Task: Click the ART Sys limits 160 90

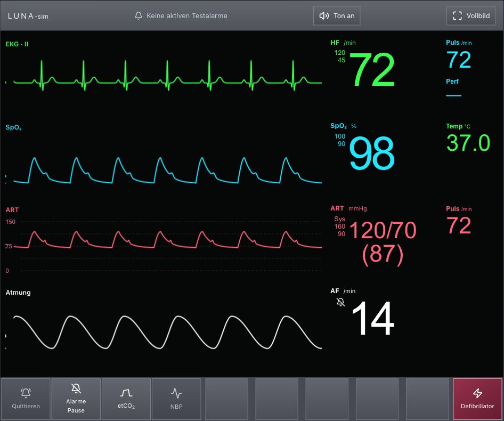Action: (340, 226)
